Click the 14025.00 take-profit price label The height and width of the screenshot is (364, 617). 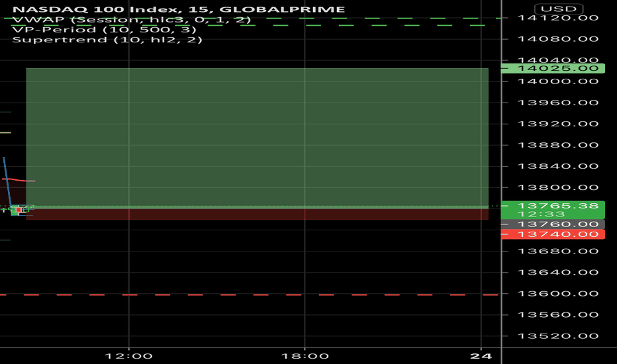pos(553,68)
